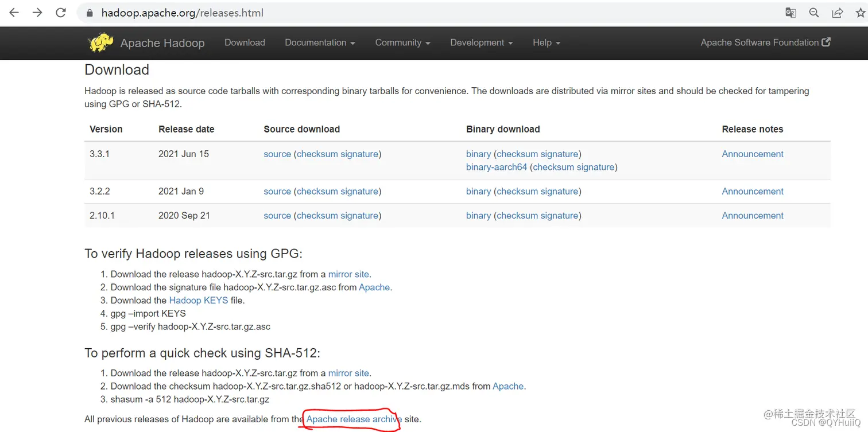This screenshot has width=868, height=432.
Task: Open Apache Hadoop home link
Action: coord(162,43)
